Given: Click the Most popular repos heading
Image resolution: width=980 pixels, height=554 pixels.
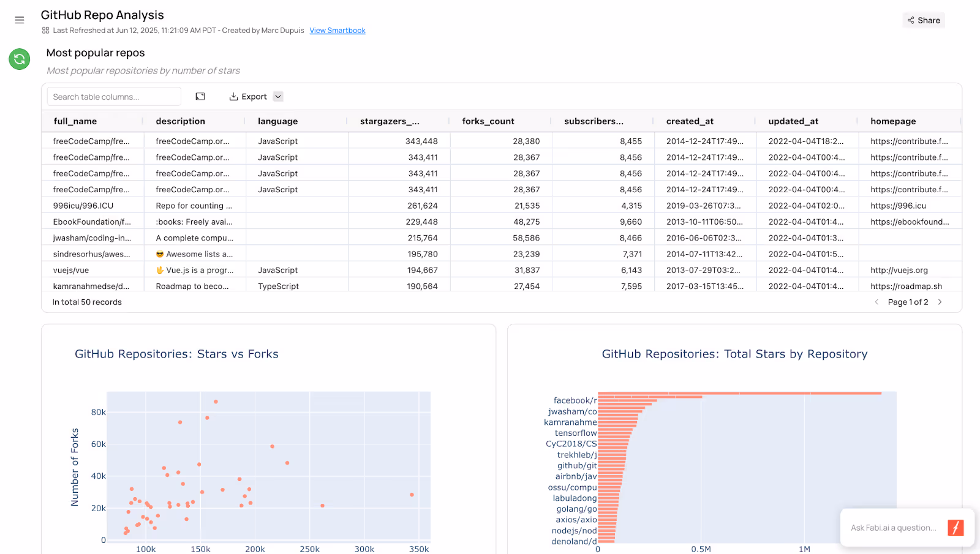Looking at the screenshot, I should pos(96,53).
